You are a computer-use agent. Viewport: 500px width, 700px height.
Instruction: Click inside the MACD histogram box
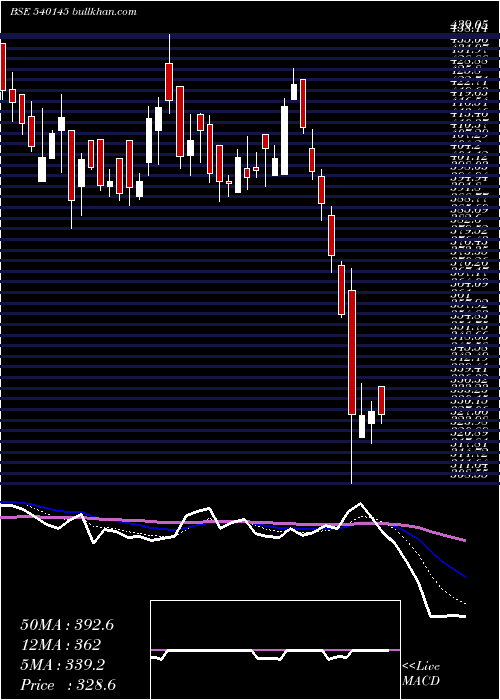pos(275,649)
